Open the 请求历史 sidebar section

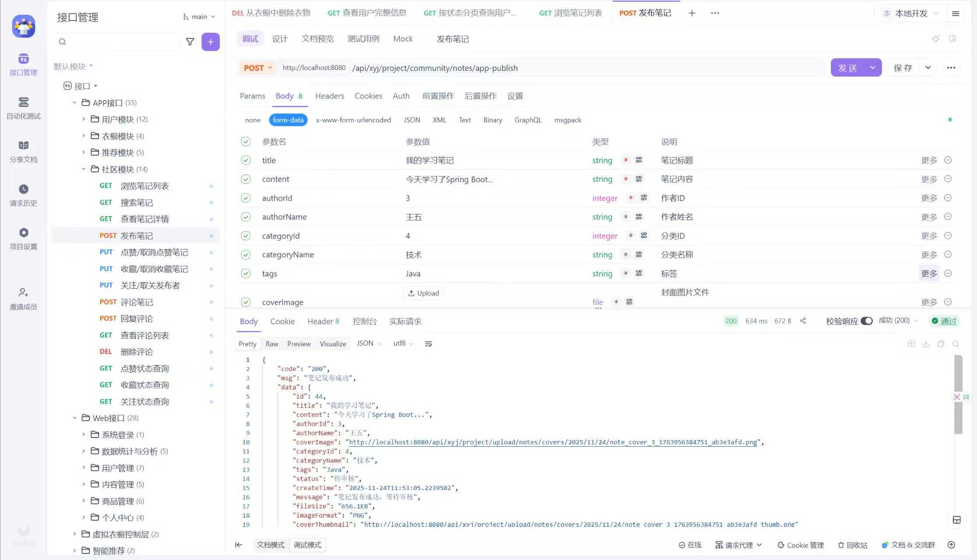[x=23, y=195]
